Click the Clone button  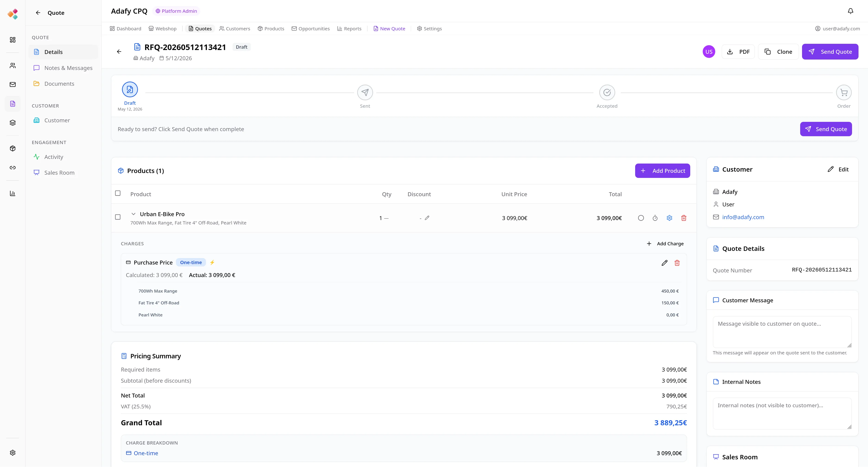[778, 52]
